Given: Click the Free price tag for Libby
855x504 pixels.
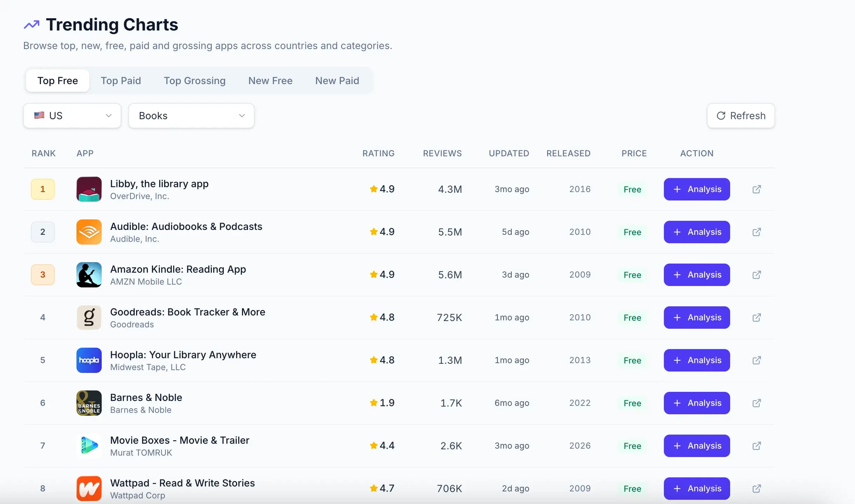Looking at the screenshot, I should (x=632, y=190).
